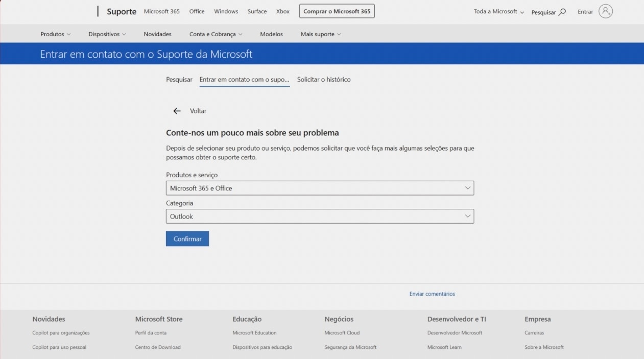
Task: Open Novidades in the navigation bar
Action: point(157,34)
